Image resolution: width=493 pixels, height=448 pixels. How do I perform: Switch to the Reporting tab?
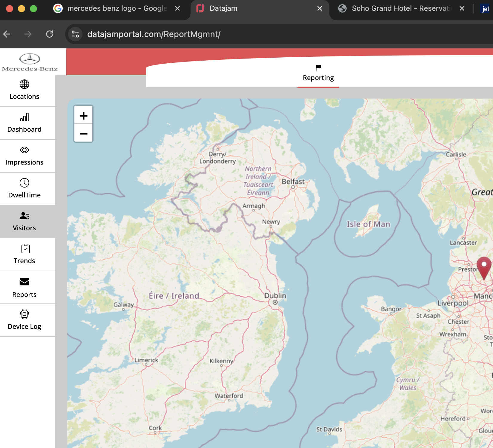click(318, 78)
